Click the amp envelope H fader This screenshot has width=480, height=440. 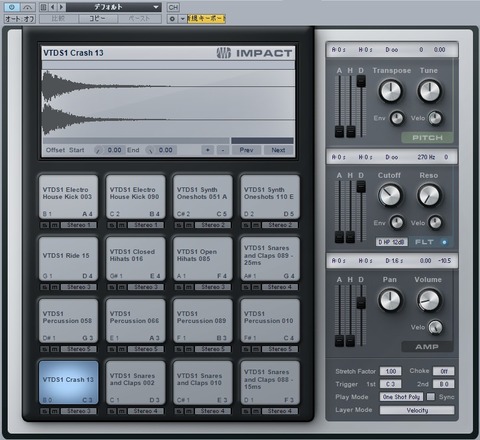[x=350, y=341]
